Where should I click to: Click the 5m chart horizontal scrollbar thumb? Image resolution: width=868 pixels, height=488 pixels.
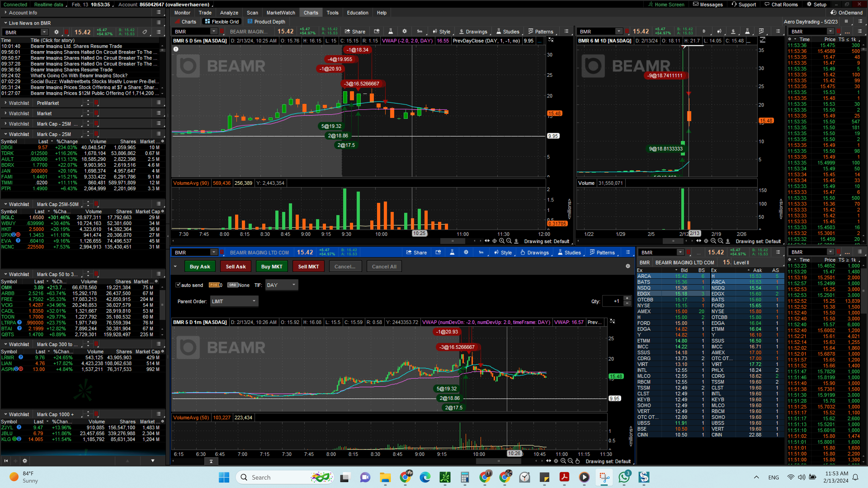point(453,241)
